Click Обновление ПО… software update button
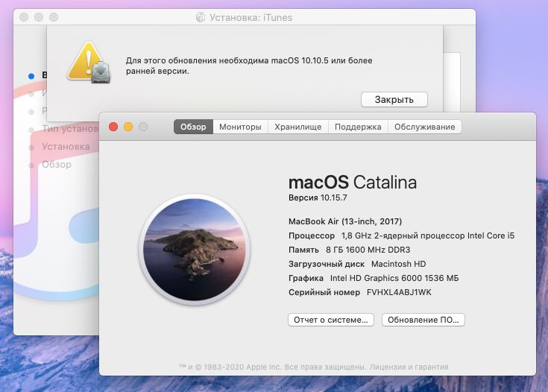 [423, 320]
